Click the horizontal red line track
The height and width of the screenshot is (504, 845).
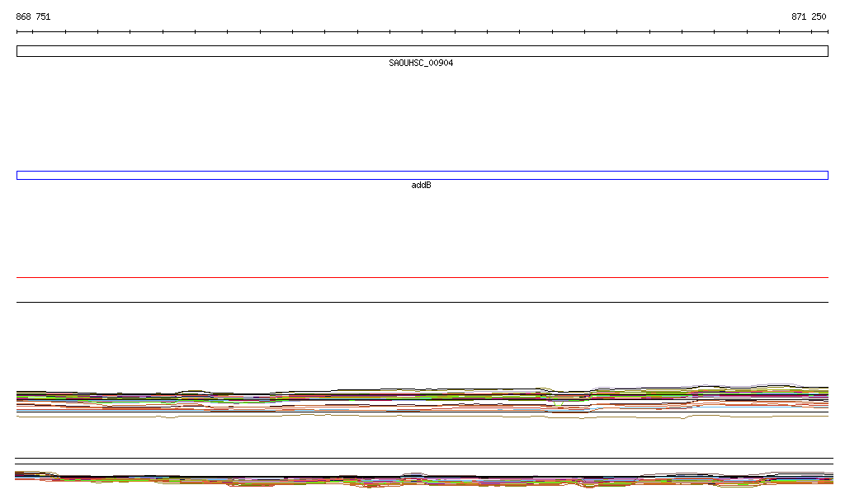tap(422, 278)
